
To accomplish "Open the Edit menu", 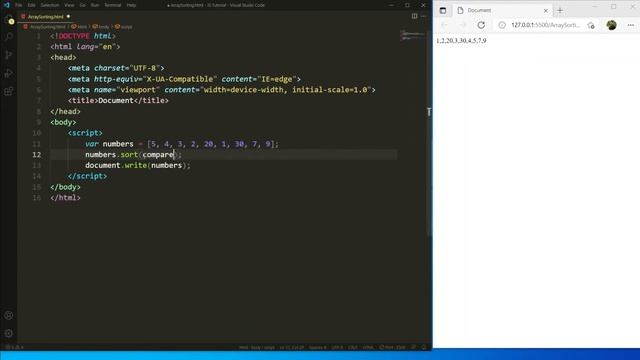I will coord(31,5).
